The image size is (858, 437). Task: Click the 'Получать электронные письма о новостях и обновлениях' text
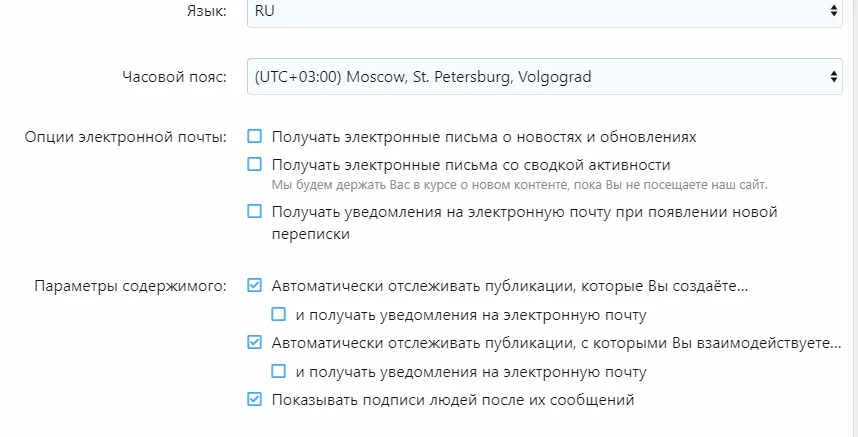pos(484,136)
